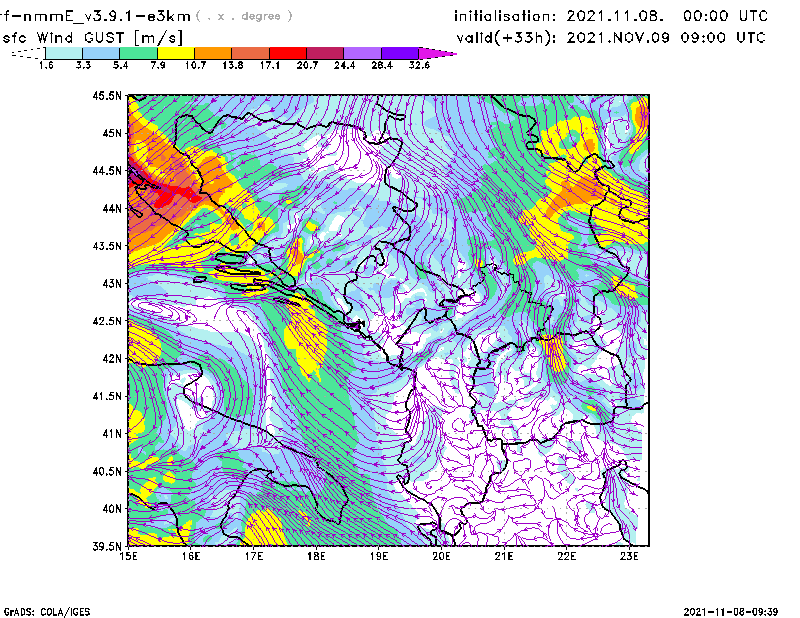Click the 'GrADS: COLA/IGES' credit text
Image resolution: width=800 pixels, height=618 pixels.
(47, 612)
